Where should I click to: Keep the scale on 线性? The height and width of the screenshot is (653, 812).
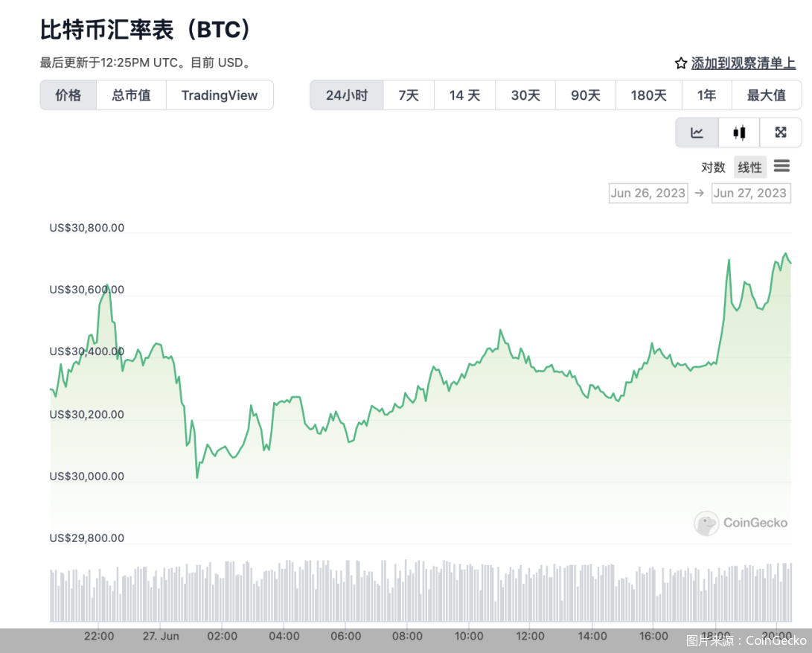[749, 167]
